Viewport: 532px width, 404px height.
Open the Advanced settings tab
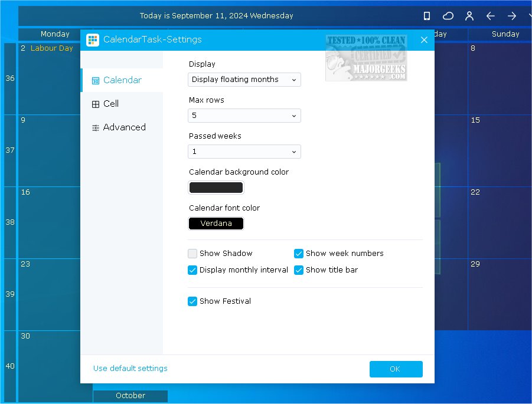pyautogui.click(x=122, y=127)
